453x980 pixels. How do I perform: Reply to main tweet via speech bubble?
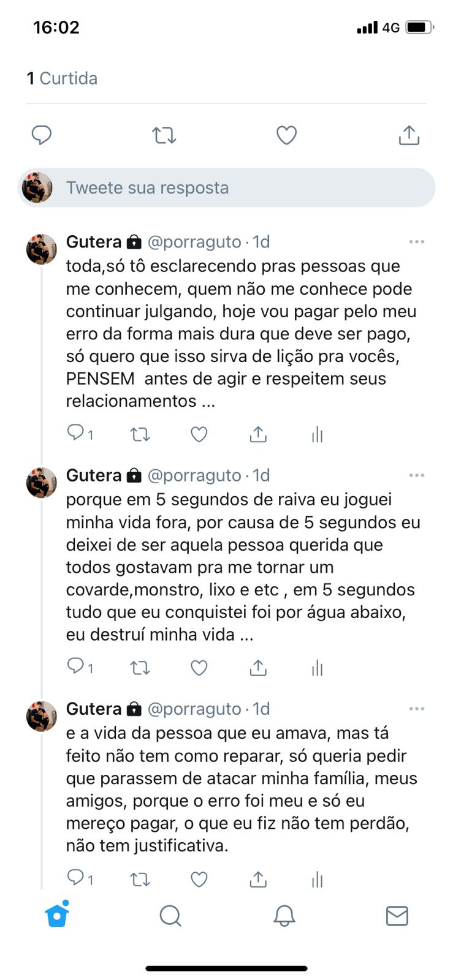coord(41,135)
